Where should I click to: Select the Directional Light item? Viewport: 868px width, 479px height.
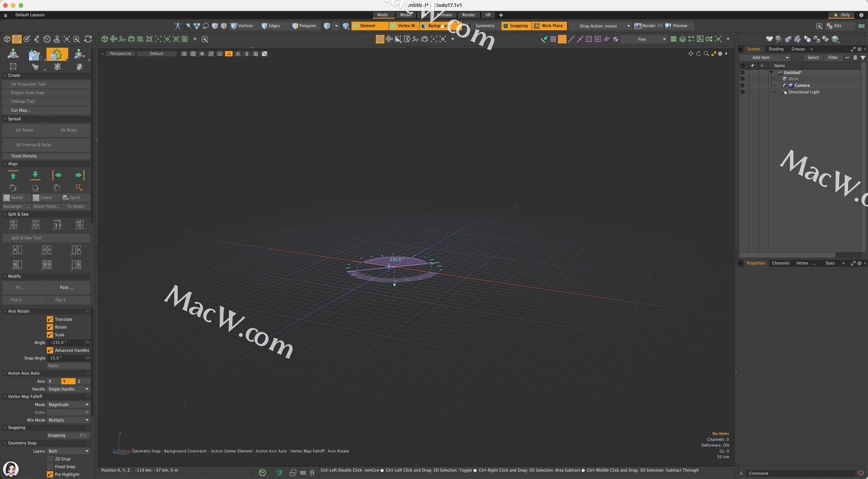coord(804,92)
